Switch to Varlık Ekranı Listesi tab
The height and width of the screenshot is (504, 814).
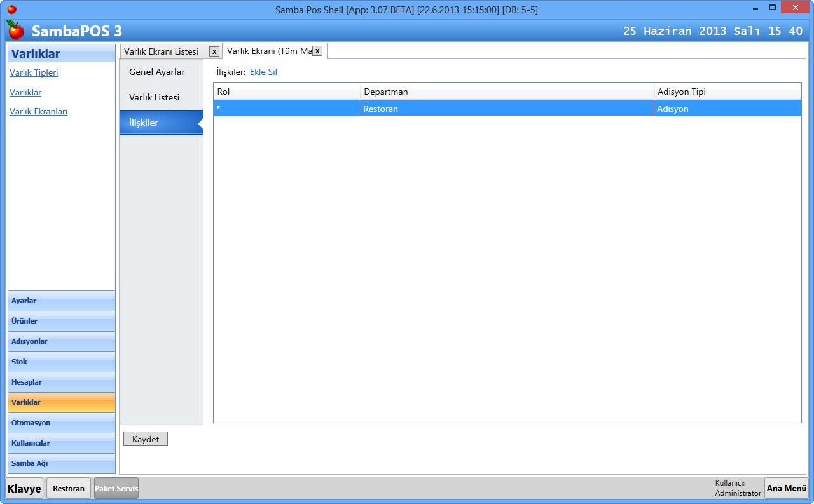click(161, 51)
